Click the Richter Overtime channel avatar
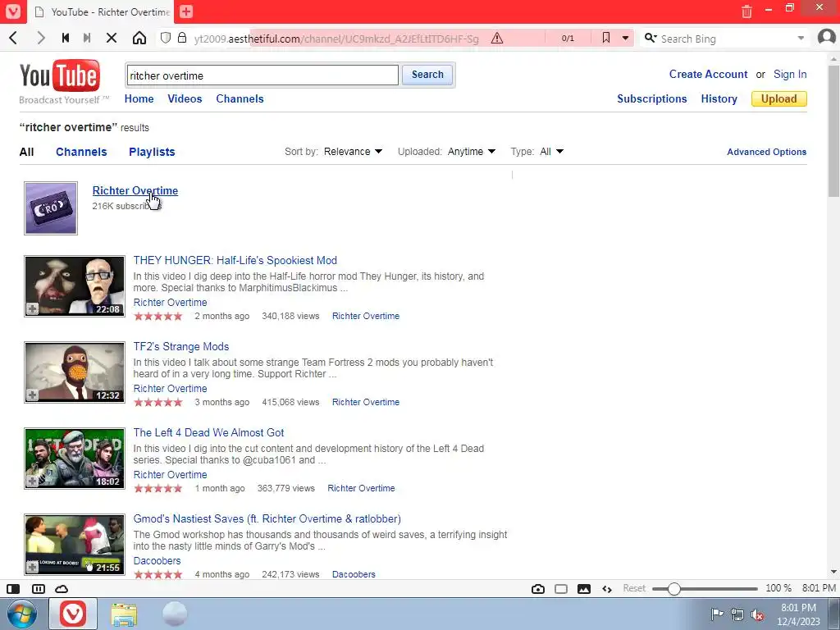The width and height of the screenshot is (840, 630). [x=51, y=208]
